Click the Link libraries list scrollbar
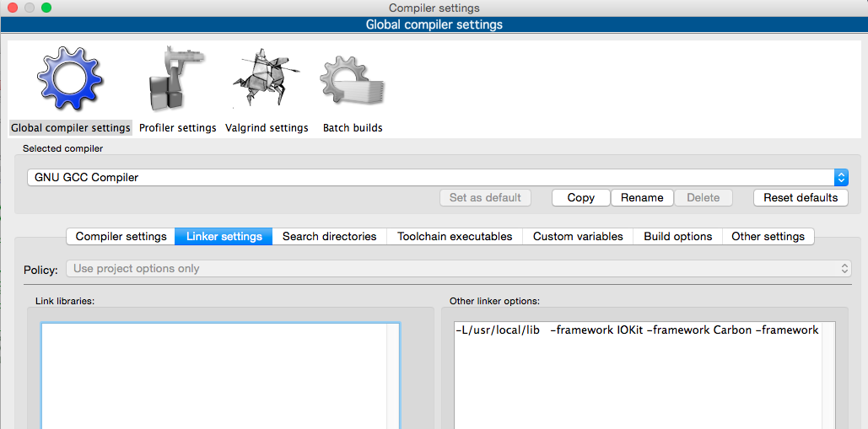The width and height of the screenshot is (868, 429). tap(393, 376)
